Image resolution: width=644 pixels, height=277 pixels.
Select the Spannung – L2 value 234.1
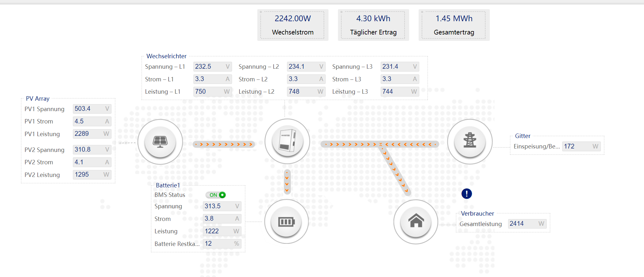306,66
